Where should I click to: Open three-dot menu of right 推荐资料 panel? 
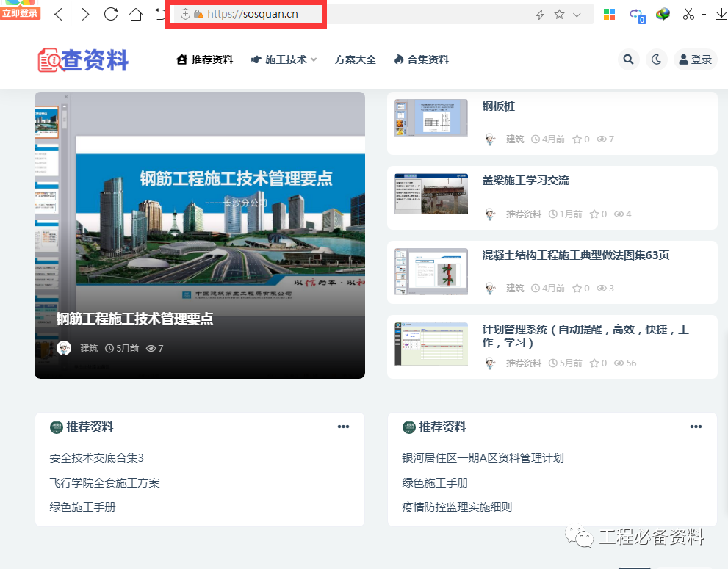[x=696, y=427]
